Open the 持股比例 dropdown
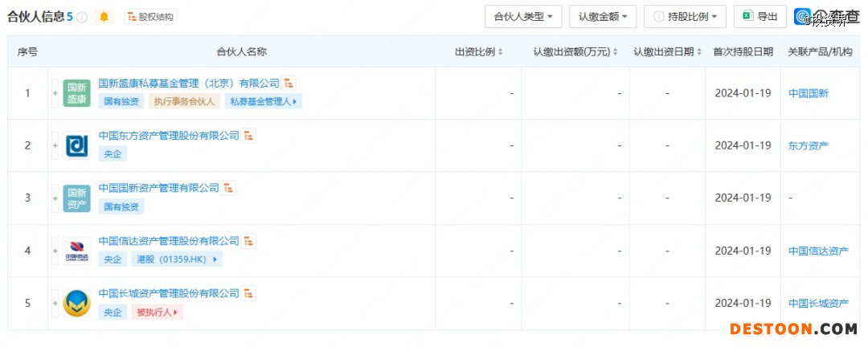The image size is (868, 347). [685, 17]
